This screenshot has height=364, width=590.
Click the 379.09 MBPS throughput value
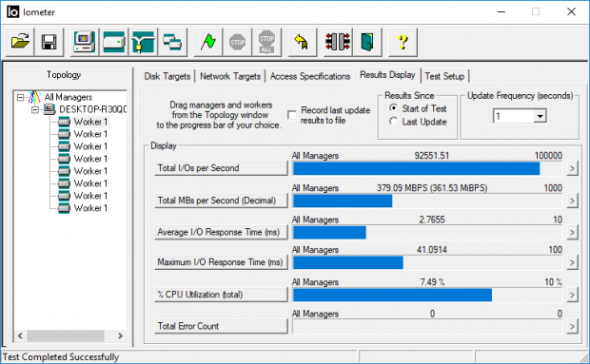[x=432, y=188]
